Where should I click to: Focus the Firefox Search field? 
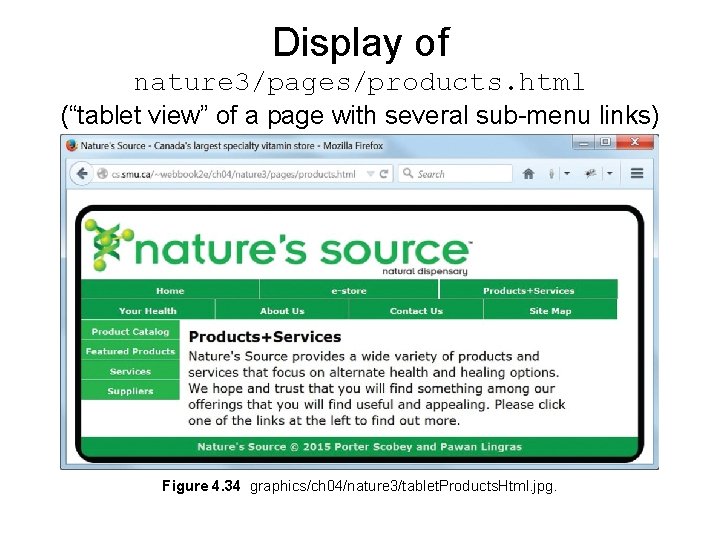point(455,174)
